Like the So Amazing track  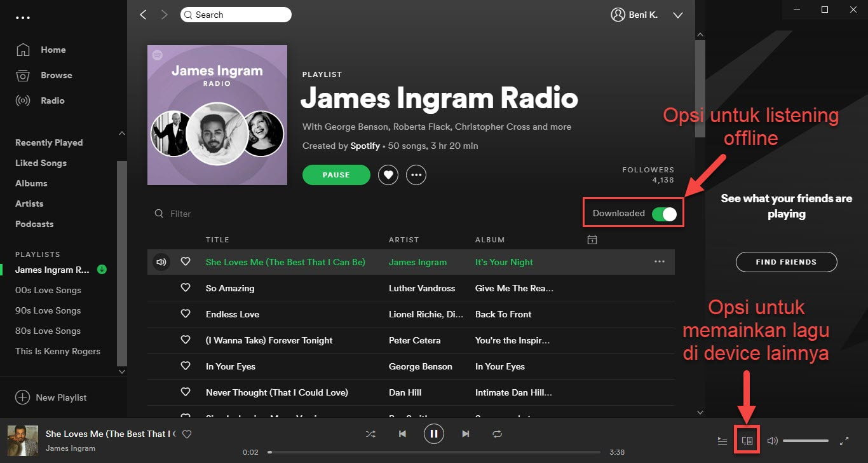(x=186, y=288)
